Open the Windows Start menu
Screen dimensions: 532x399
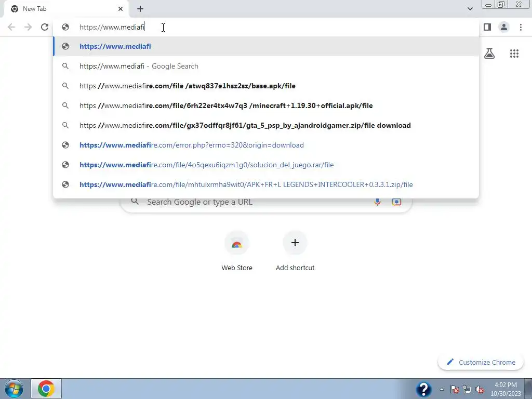click(x=14, y=389)
